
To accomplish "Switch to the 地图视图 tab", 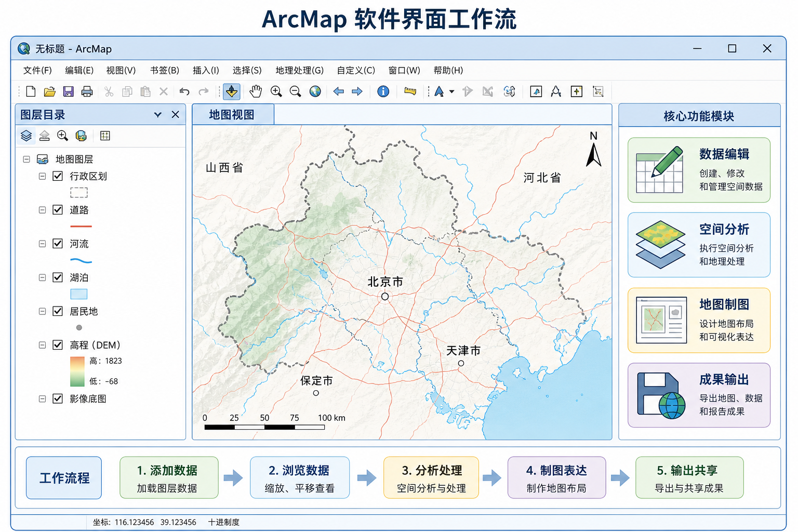I will (x=232, y=115).
